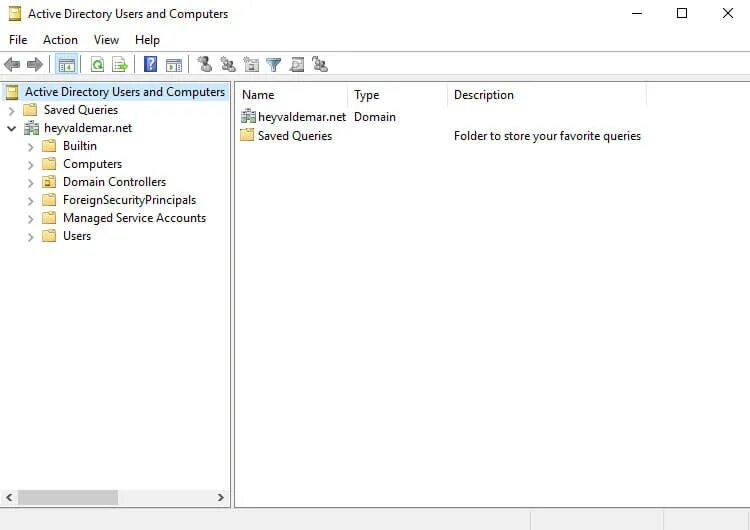The image size is (750, 530).
Task: Select Domain Controllers in the tree
Action: pyautogui.click(x=114, y=182)
